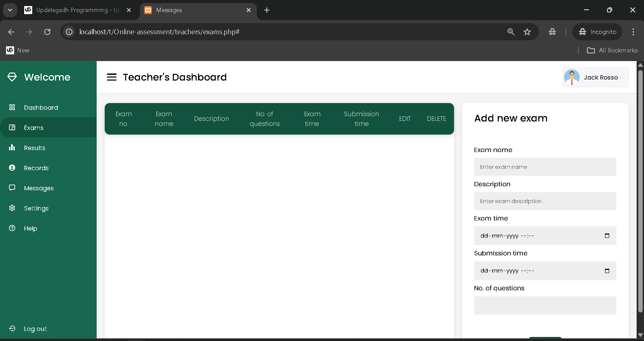Screen dimensions: 644x341
Task: Click the Dashboard grid icon in sidebar
Action: pos(12,107)
